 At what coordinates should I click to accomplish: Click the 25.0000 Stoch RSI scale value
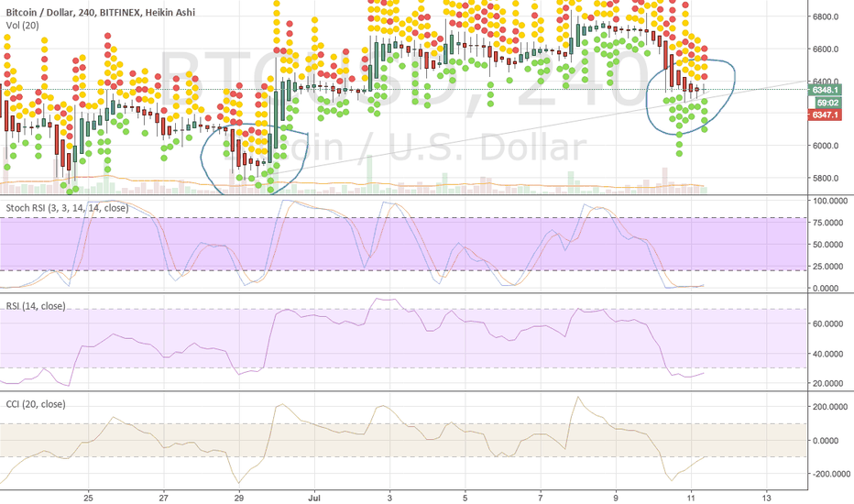coord(826,267)
